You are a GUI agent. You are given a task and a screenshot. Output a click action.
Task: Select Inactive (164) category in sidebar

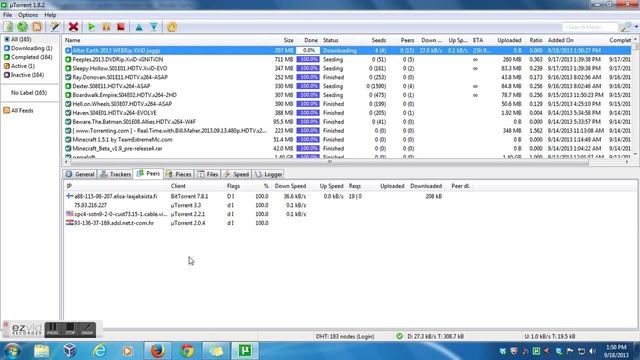24,75
